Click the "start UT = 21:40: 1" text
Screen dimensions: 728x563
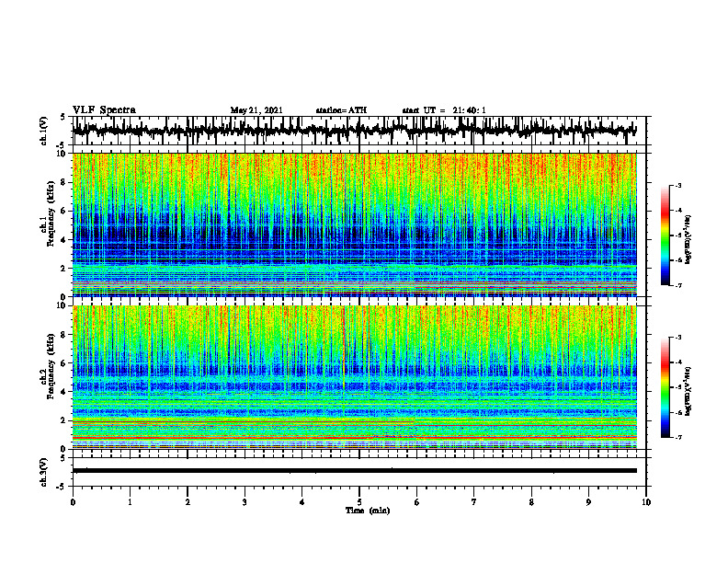pos(444,110)
